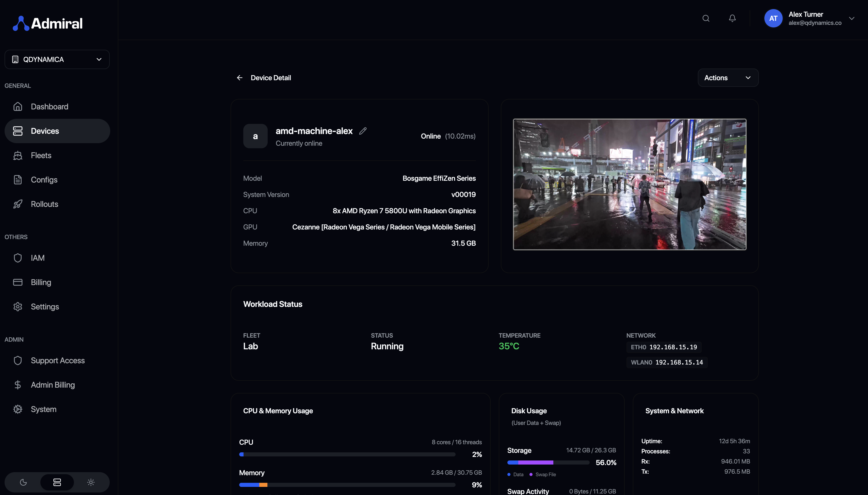Click the search magnifier icon
The height and width of the screenshot is (495, 868).
coord(706,18)
